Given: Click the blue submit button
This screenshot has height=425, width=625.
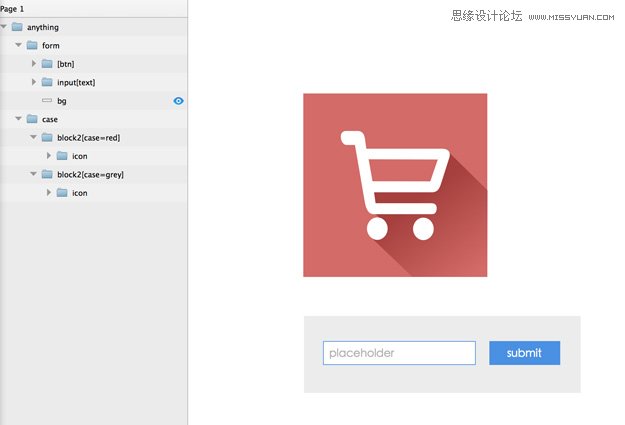Looking at the screenshot, I should (525, 353).
